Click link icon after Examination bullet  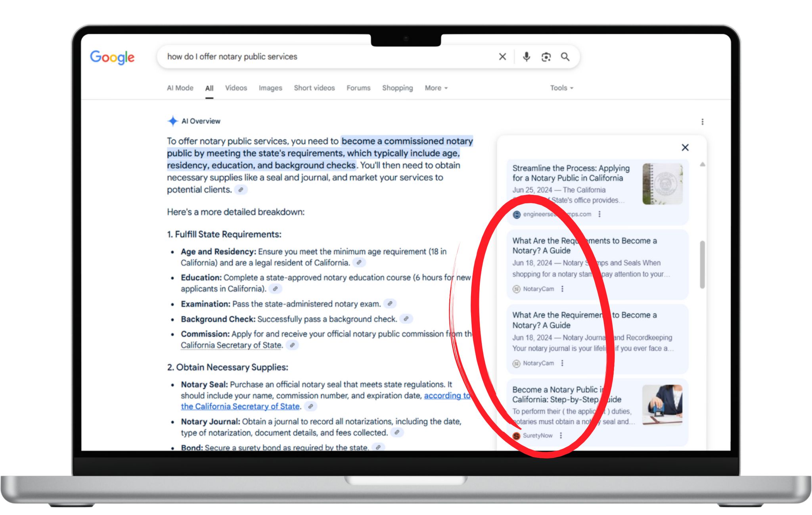coord(390,304)
